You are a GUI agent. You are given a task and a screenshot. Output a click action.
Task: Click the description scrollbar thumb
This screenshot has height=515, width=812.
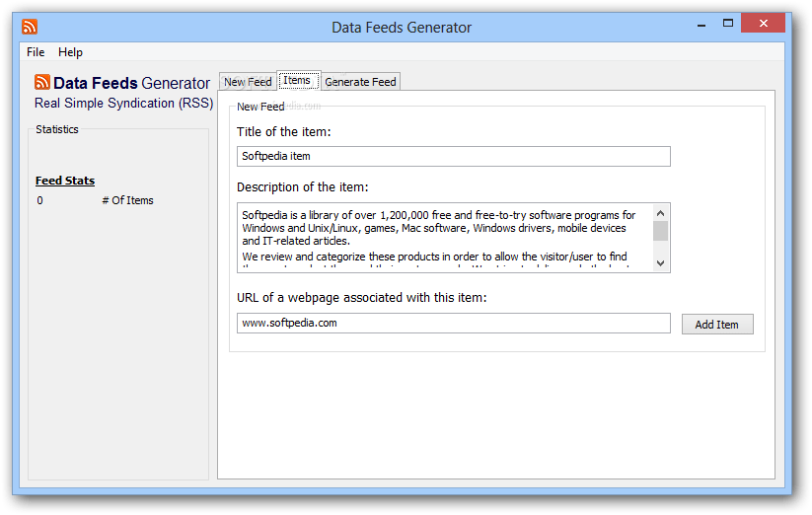pos(660,231)
